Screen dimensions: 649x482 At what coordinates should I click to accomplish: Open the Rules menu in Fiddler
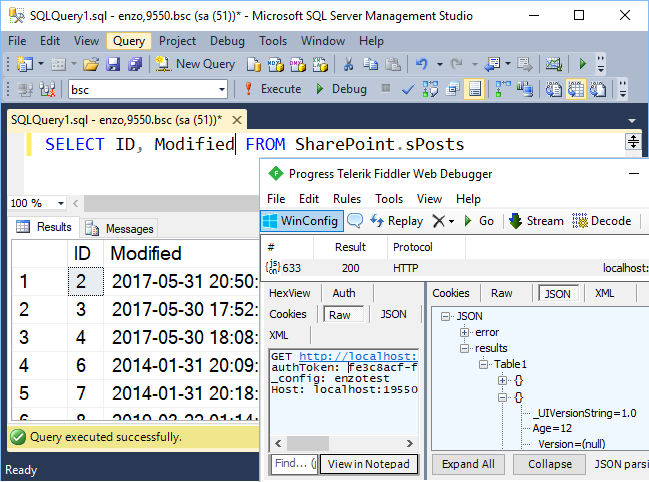coord(347,199)
